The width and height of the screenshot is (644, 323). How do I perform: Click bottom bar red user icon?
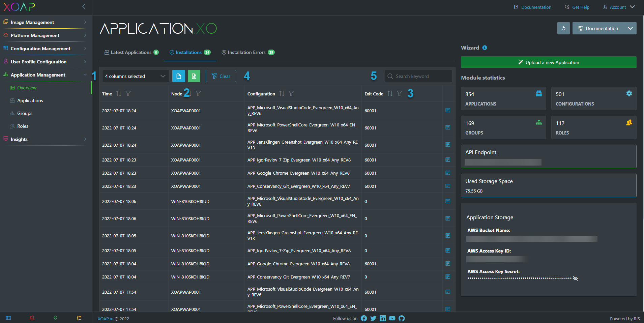(32, 318)
